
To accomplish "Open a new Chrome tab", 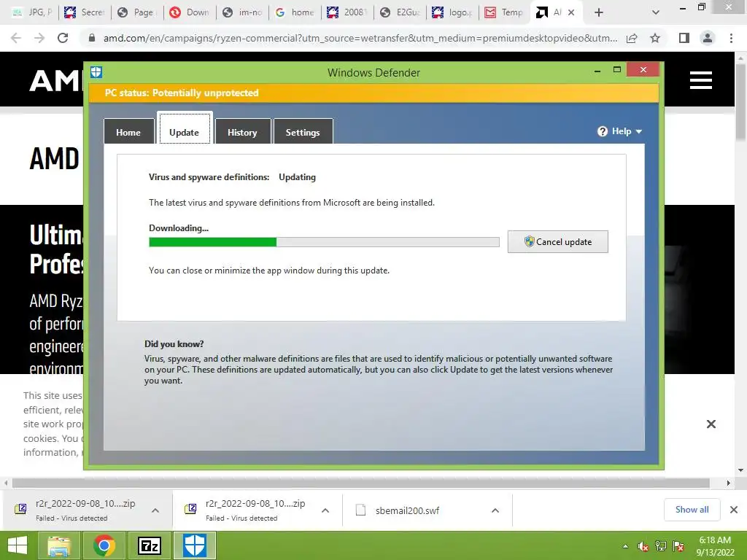I will (599, 12).
